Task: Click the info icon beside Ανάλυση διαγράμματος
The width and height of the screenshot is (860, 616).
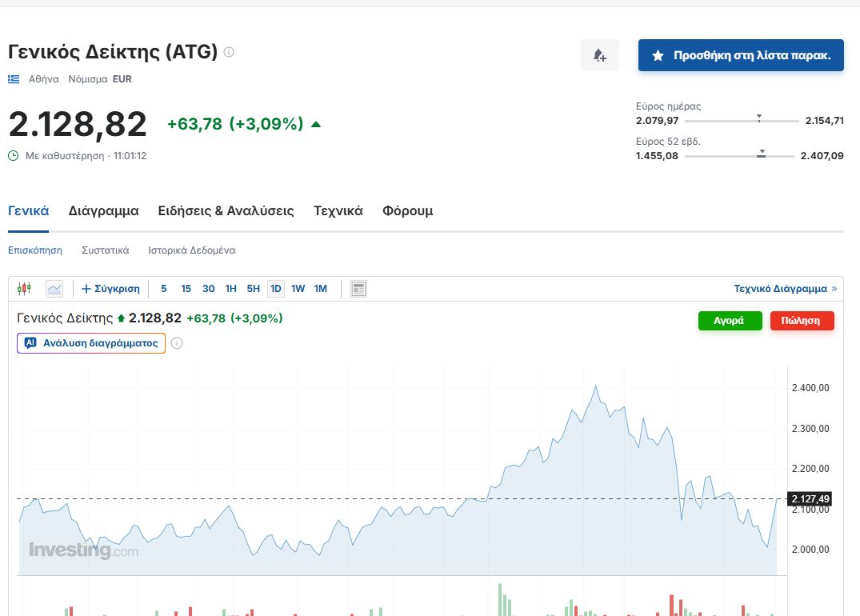Action: (177, 343)
